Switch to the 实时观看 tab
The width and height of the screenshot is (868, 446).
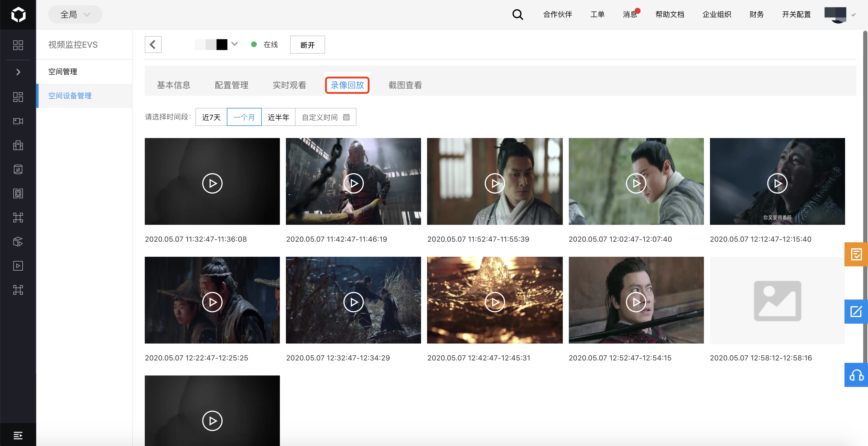coord(289,85)
